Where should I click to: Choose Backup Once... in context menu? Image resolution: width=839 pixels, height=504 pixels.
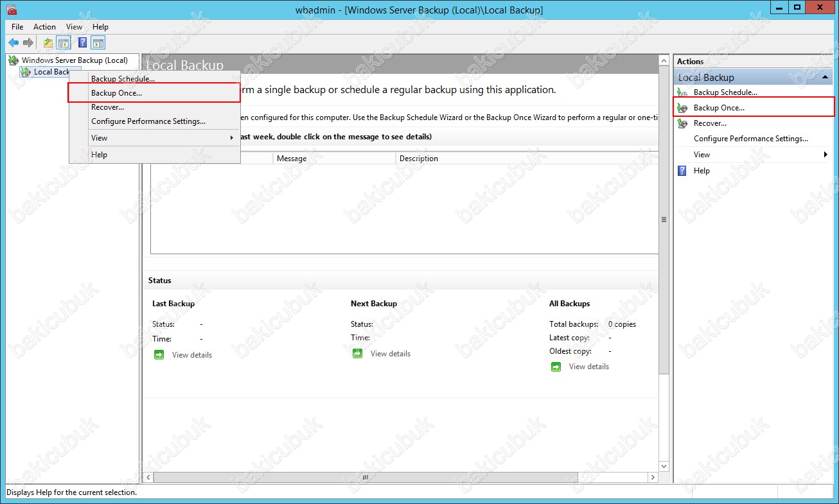[155, 93]
